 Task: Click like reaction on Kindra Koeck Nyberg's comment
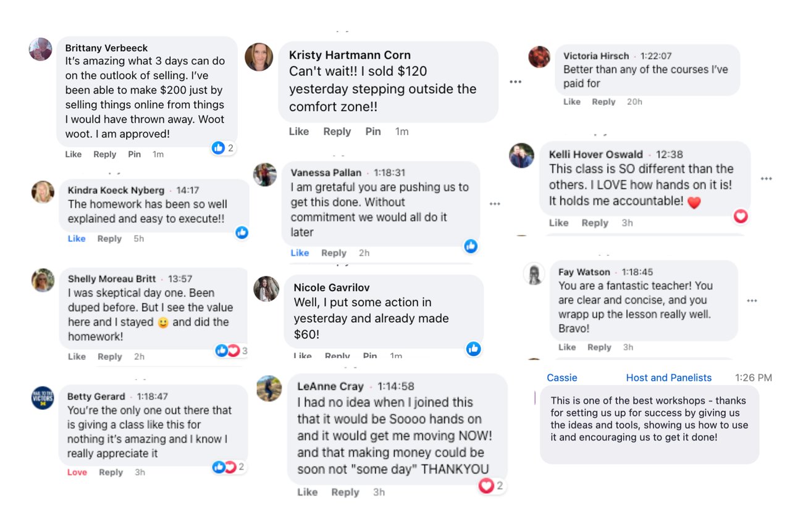tap(242, 232)
